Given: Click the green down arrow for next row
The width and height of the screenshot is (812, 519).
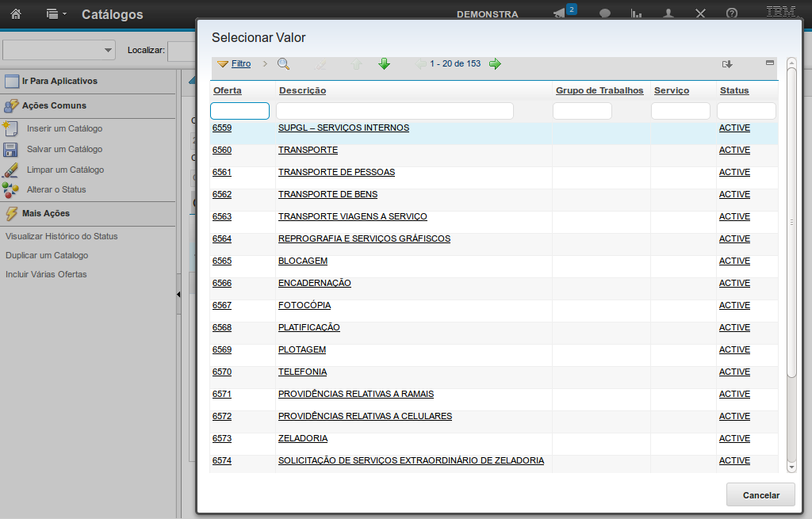Looking at the screenshot, I should [385, 64].
